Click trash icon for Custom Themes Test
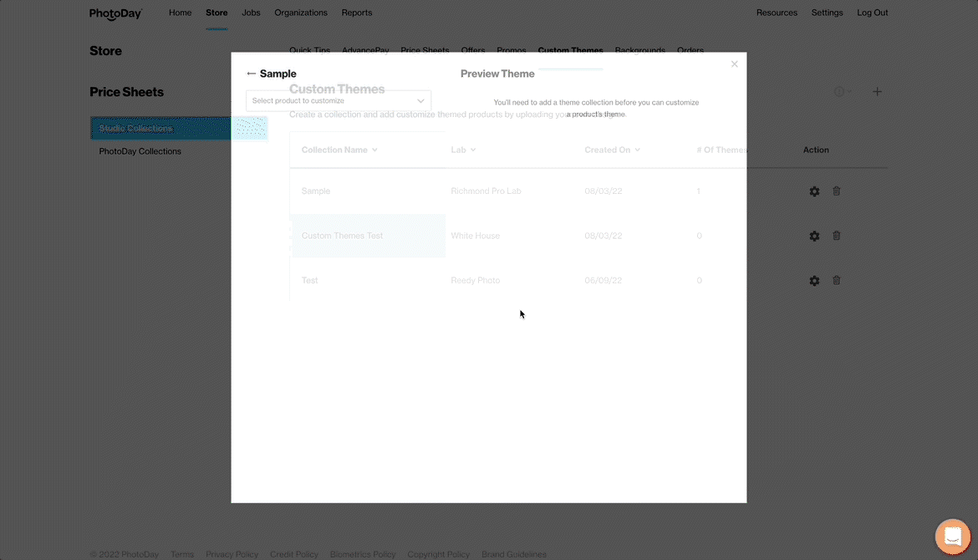Image resolution: width=978 pixels, height=560 pixels. pyautogui.click(x=836, y=236)
